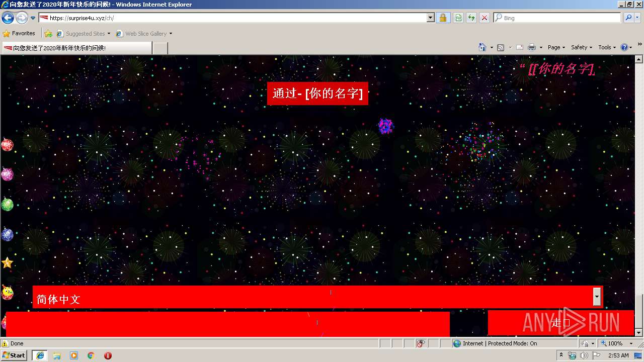Viewport: 644px width, 362px height.
Task: Open the Page menu
Action: 556,47
